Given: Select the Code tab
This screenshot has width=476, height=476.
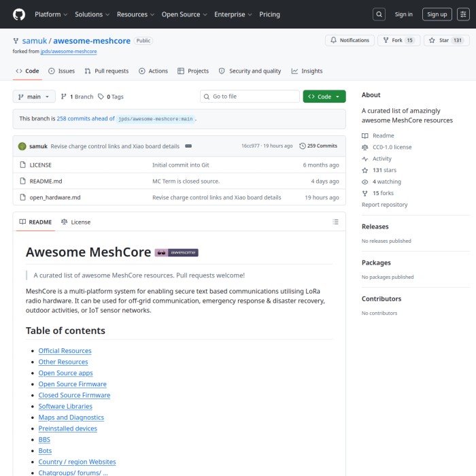Looking at the screenshot, I should point(27,71).
